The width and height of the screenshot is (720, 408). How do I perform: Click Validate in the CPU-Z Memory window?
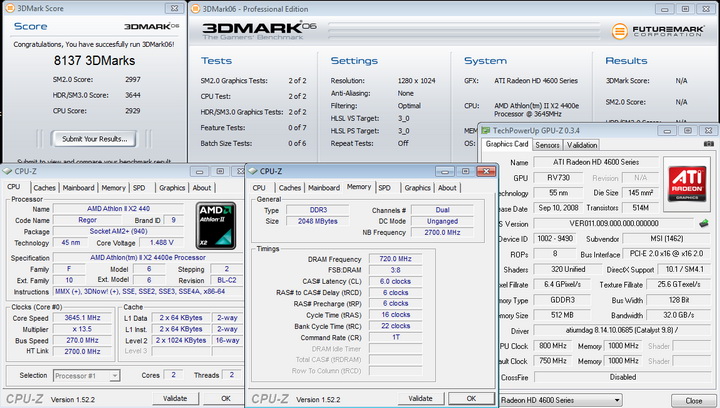coord(420,398)
